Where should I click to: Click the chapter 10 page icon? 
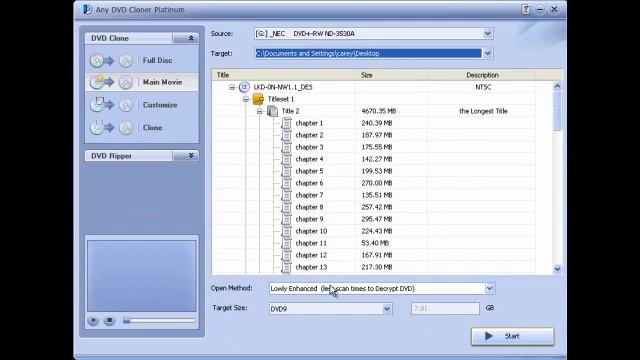coord(287,231)
